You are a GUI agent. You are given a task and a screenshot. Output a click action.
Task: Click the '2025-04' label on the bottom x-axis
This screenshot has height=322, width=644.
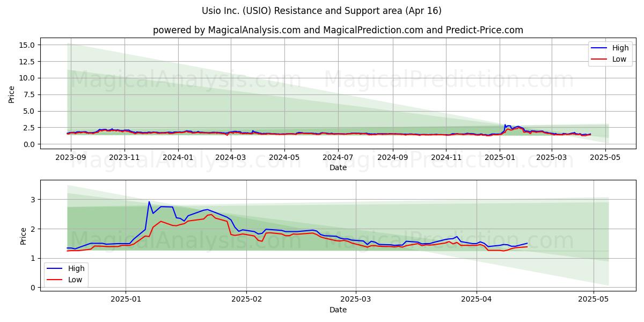477,300
